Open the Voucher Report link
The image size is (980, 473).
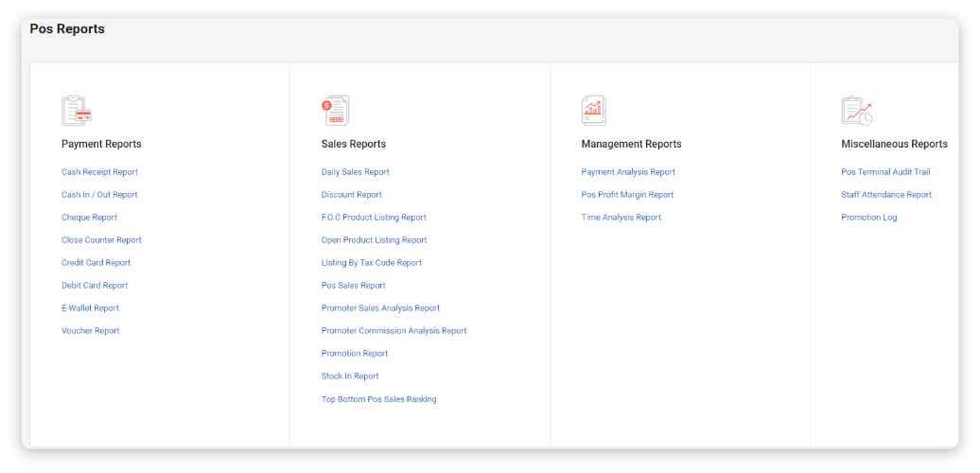click(91, 331)
